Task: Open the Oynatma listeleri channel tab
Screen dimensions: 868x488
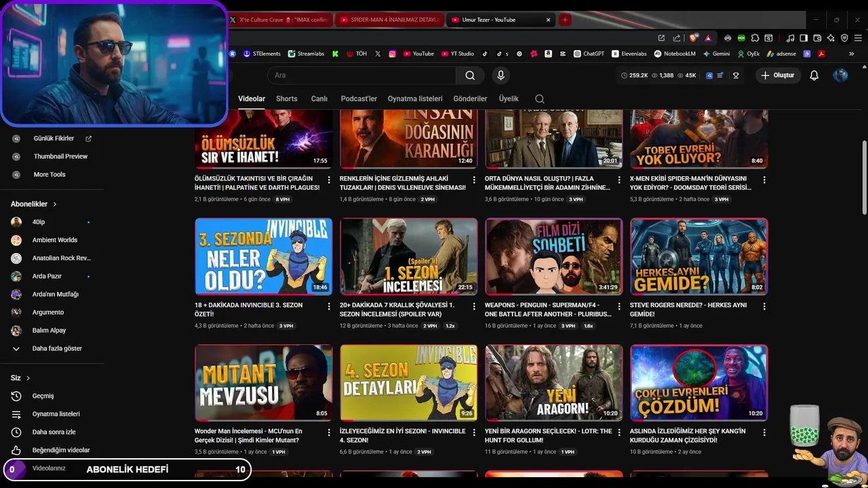Action: point(415,99)
